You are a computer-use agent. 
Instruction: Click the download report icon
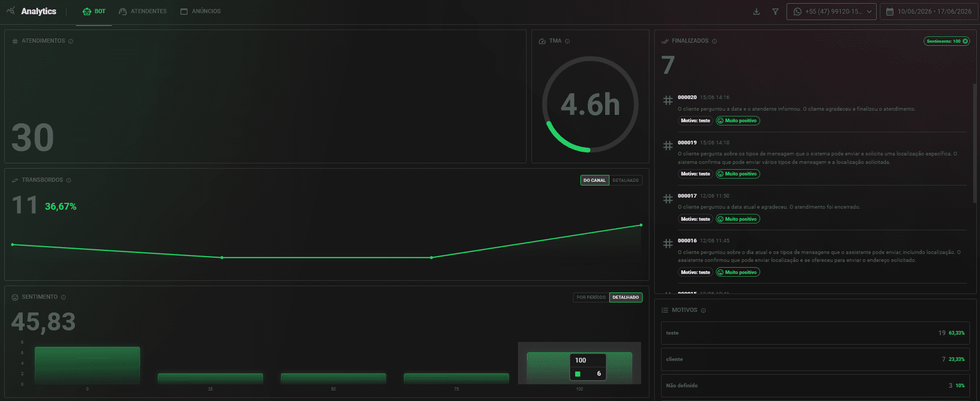click(x=756, y=12)
